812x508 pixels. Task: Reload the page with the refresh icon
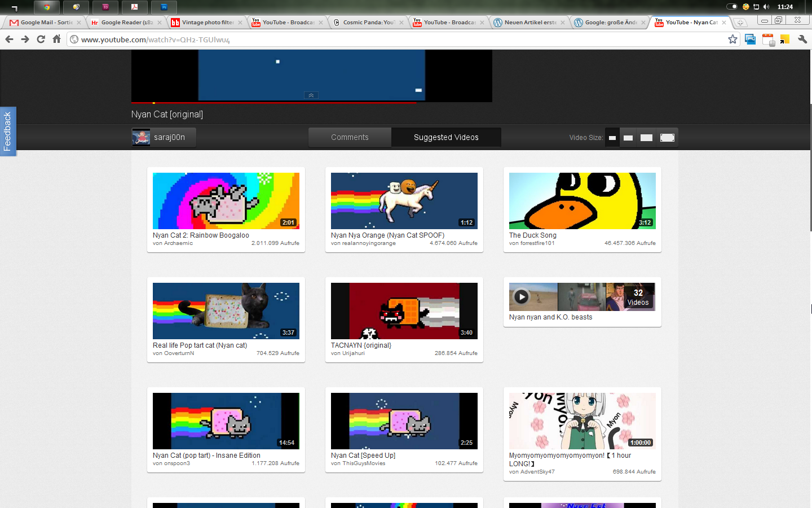pyautogui.click(x=41, y=39)
